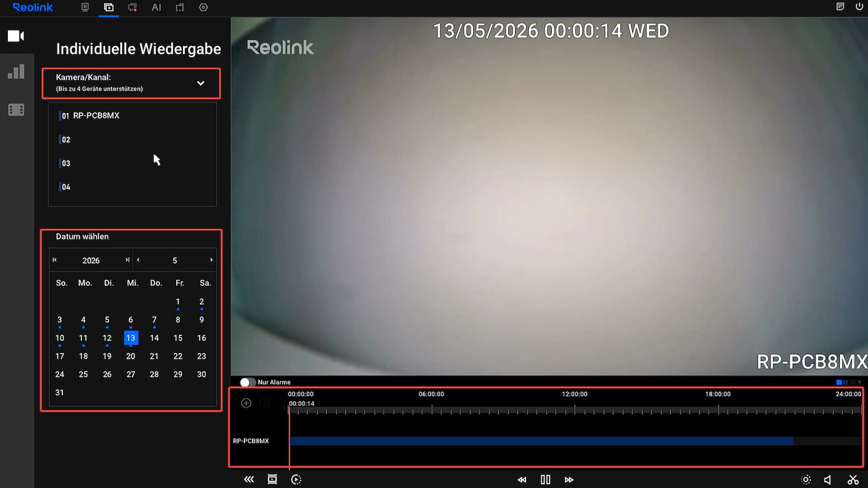Select the bar chart statistics sidebar icon
The height and width of the screenshot is (488, 868).
click(16, 72)
